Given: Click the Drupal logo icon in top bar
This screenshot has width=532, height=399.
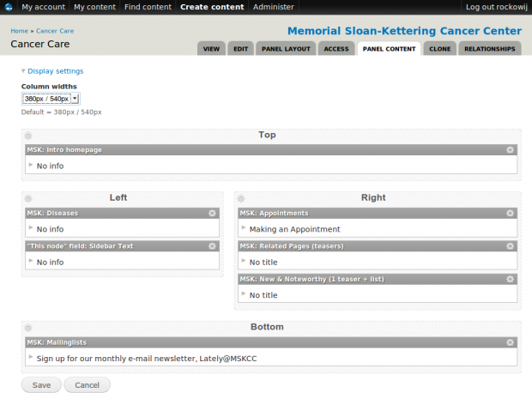Looking at the screenshot, I should point(9,7).
